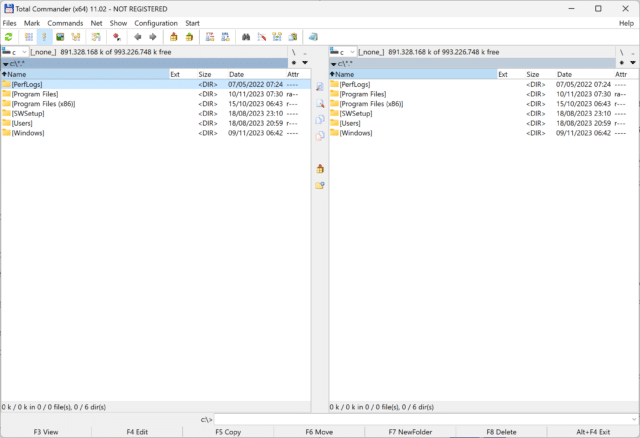This screenshot has height=438, width=640.
Task: Open new URL connection toolbar icon
Action: click(x=225, y=37)
